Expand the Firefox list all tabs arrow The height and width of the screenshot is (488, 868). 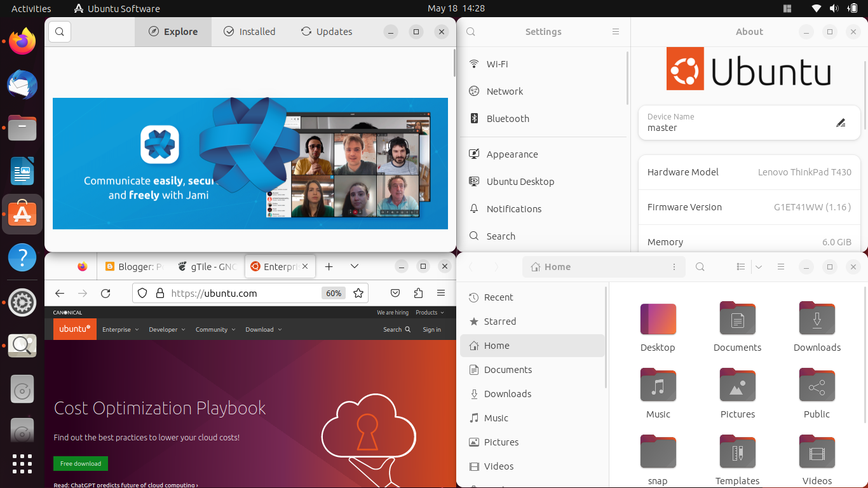tap(355, 267)
